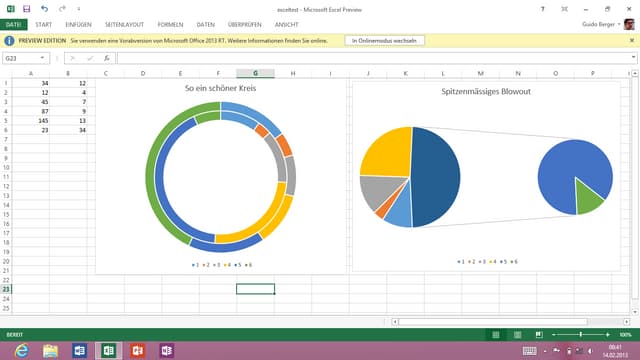Click the selected cell G23
The width and height of the screenshot is (640, 360).
point(256,289)
